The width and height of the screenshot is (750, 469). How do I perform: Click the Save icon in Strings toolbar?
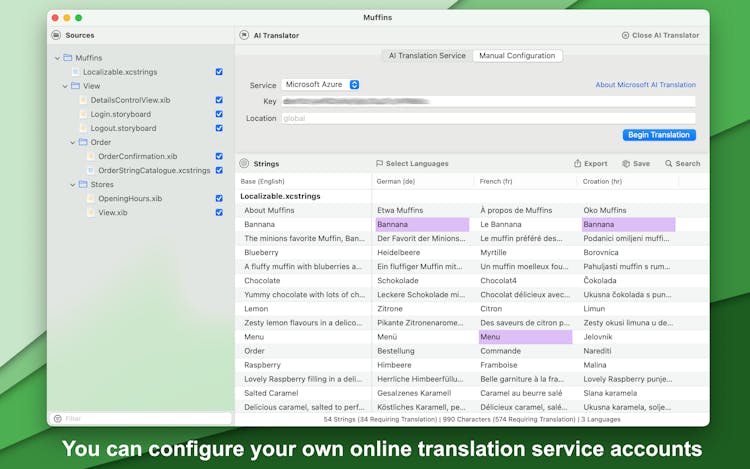626,164
